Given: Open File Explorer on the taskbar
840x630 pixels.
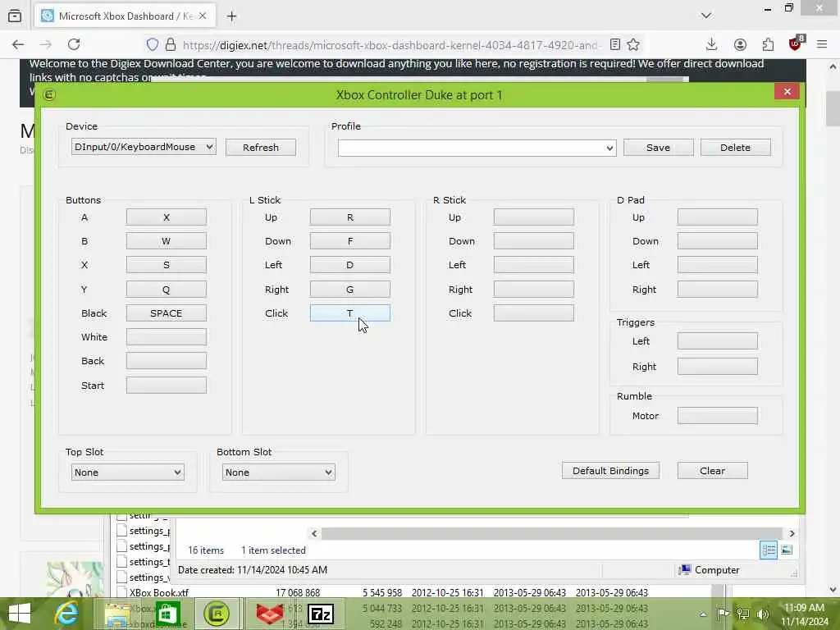Looking at the screenshot, I should click(116, 614).
